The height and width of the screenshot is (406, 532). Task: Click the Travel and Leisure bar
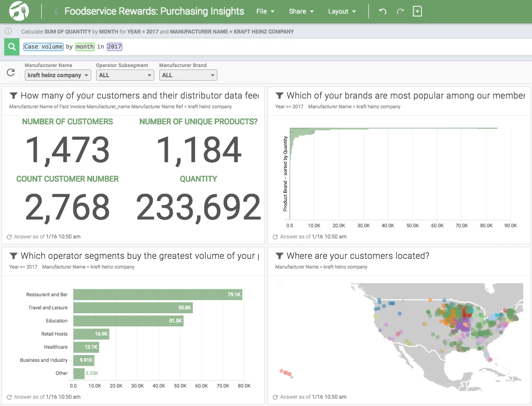coord(133,307)
